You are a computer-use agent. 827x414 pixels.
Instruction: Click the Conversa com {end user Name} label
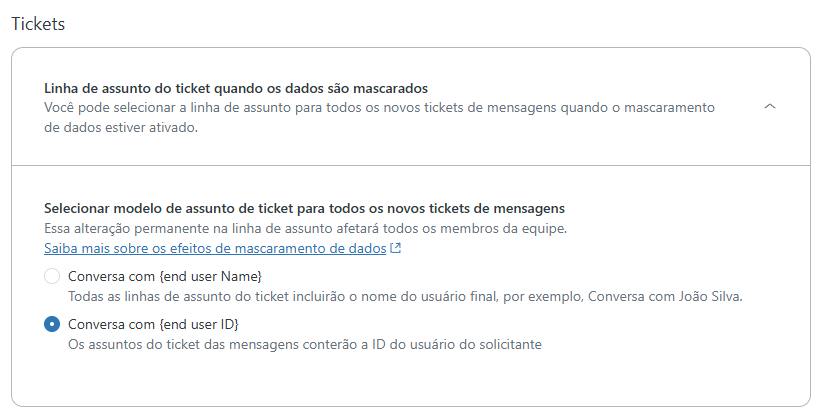click(x=164, y=276)
